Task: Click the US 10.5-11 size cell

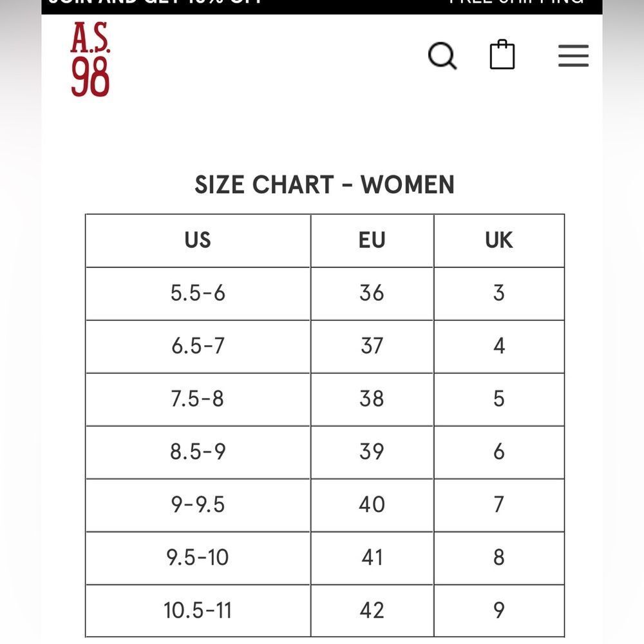Action: (198, 611)
